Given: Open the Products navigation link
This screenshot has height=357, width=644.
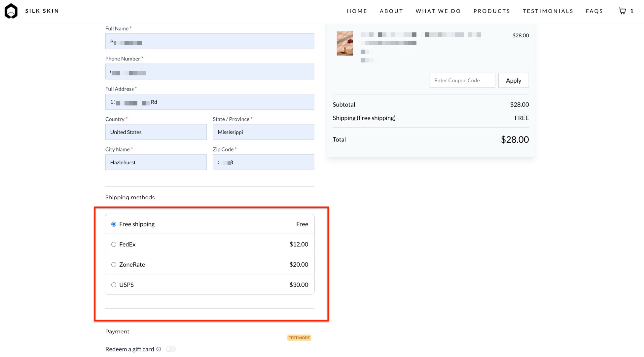Looking at the screenshot, I should pos(492,11).
